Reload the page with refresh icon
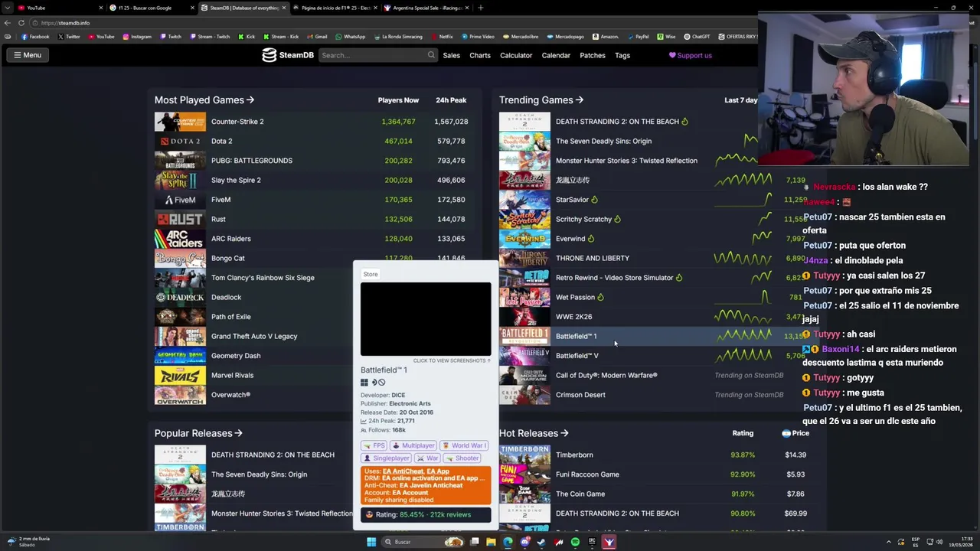This screenshot has width=980, height=551. coord(21,23)
